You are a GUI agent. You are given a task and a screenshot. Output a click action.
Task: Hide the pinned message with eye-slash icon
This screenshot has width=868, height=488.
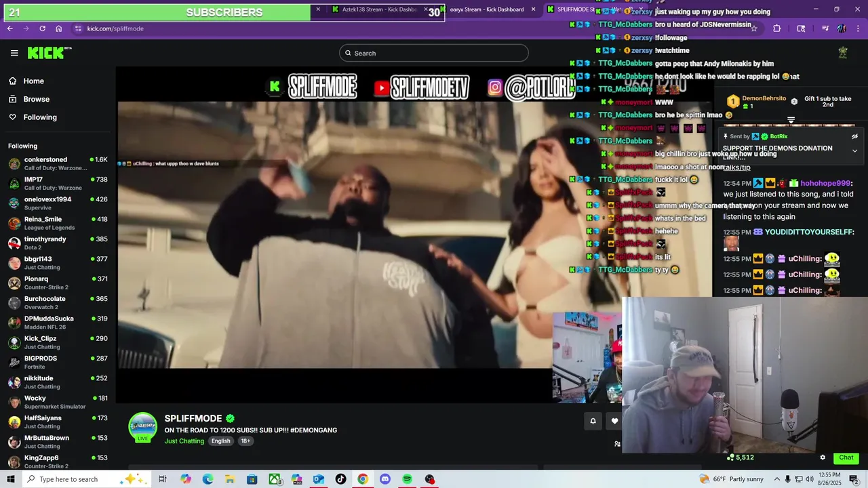coord(854,136)
